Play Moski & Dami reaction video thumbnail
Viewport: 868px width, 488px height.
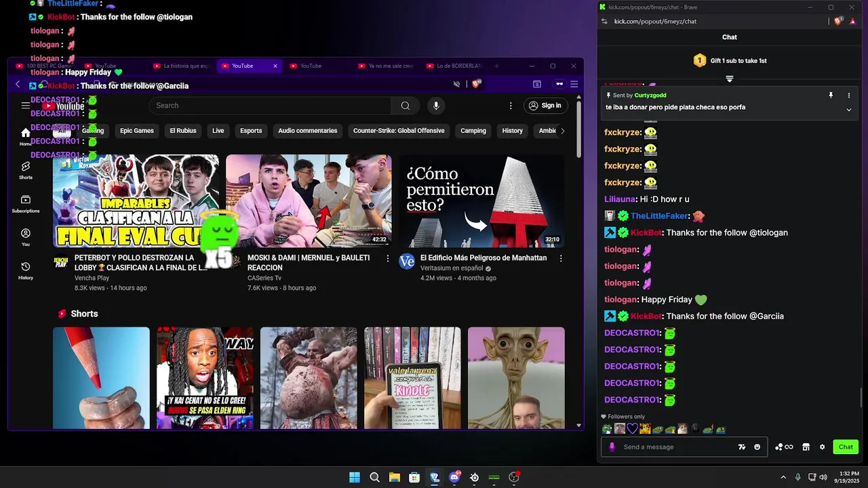tap(309, 201)
